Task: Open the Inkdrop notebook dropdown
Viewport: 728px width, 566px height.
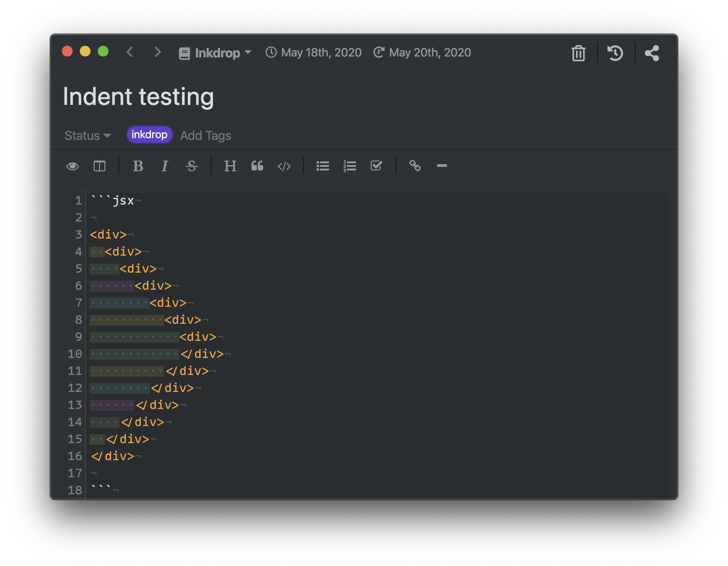Action: (215, 53)
